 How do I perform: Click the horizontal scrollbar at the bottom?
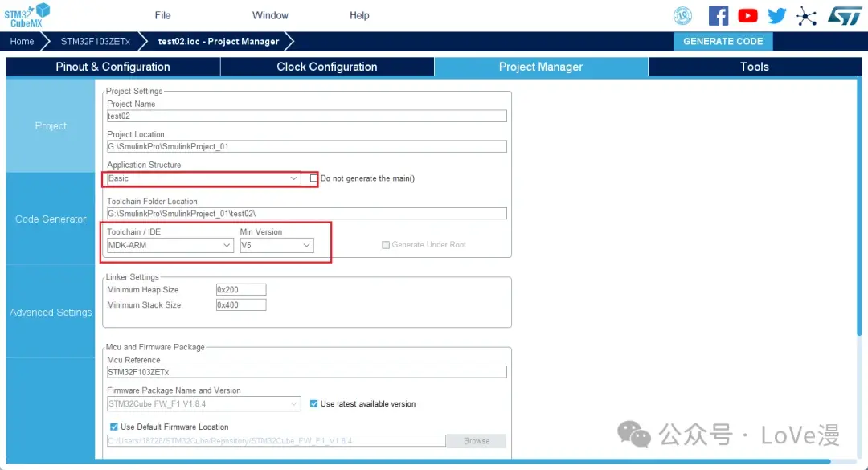418,461
